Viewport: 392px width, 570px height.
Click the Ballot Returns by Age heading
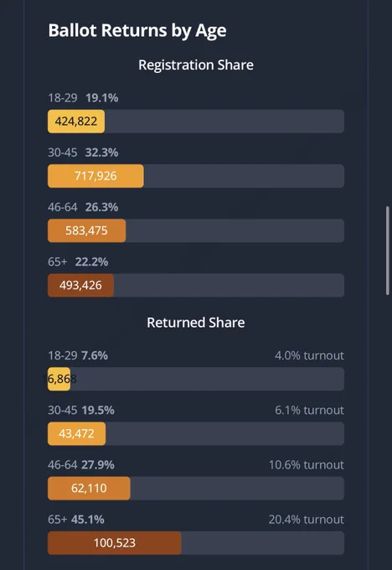[x=137, y=30]
